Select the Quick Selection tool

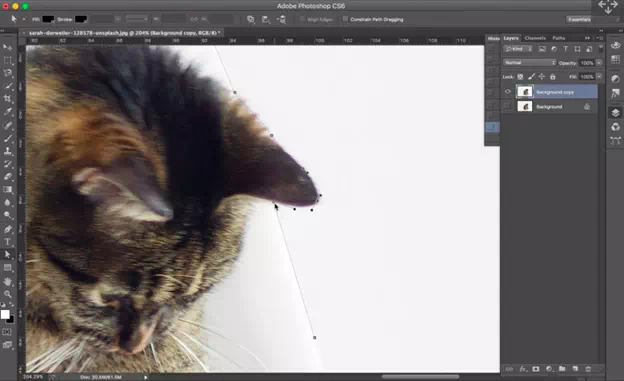[8, 86]
